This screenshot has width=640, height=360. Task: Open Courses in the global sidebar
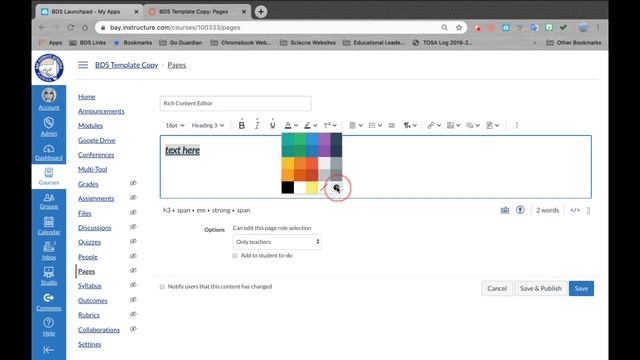click(x=49, y=176)
